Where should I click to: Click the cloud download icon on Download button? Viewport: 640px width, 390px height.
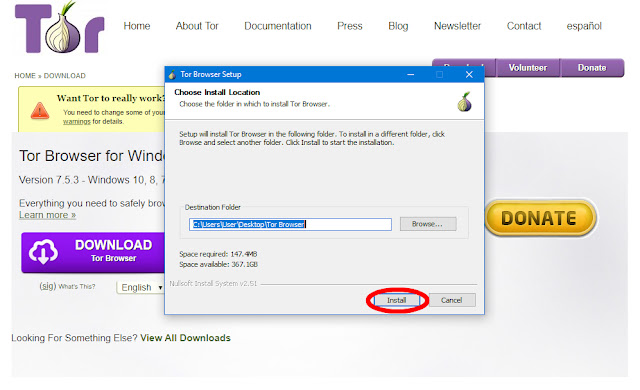(x=43, y=252)
